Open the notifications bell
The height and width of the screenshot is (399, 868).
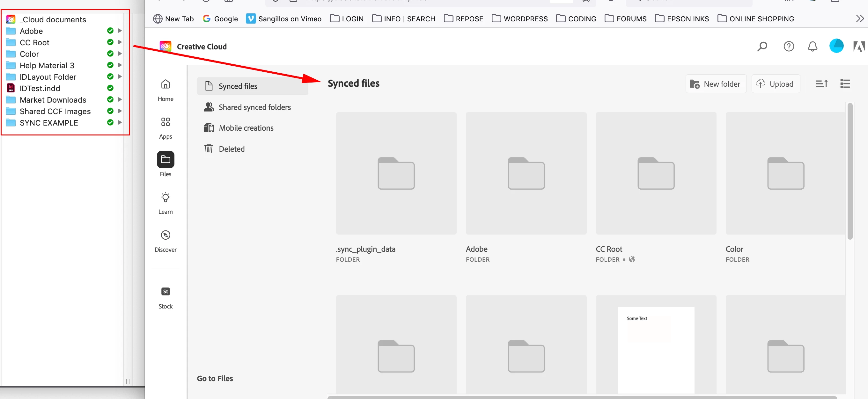tap(813, 47)
